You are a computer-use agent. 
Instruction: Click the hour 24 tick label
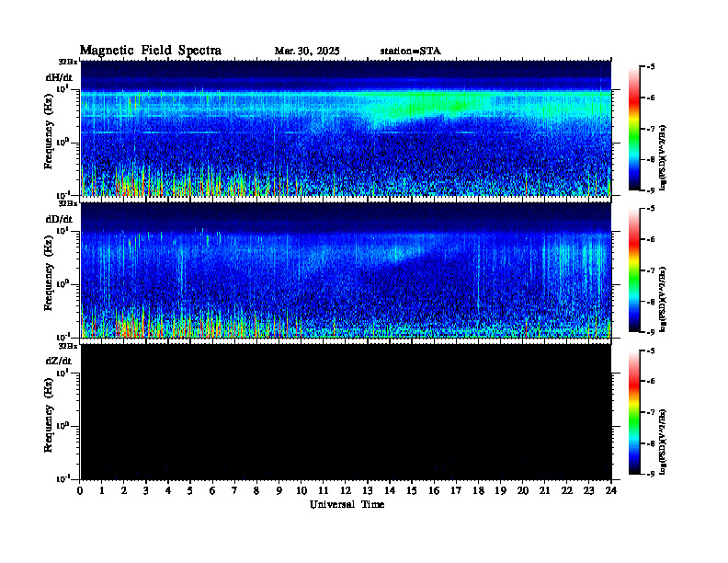click(611, 491)
